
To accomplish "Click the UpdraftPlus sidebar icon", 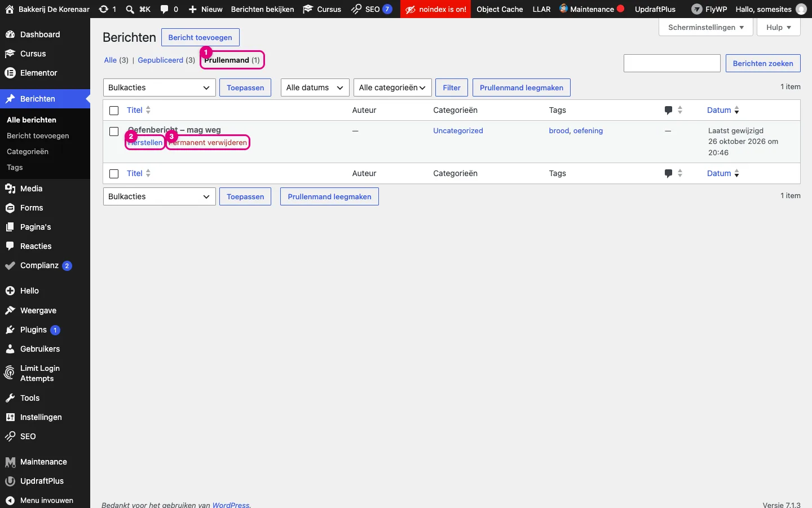I will coord(10,481).
